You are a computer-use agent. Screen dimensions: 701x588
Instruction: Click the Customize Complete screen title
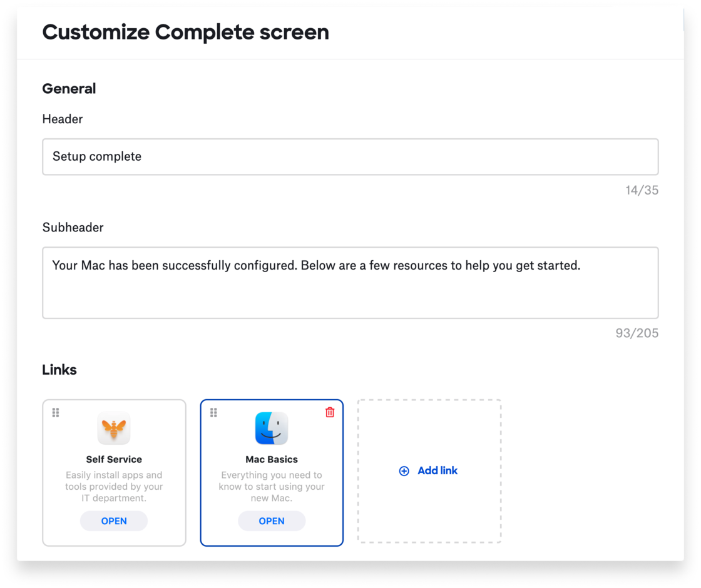coord(185,32)
